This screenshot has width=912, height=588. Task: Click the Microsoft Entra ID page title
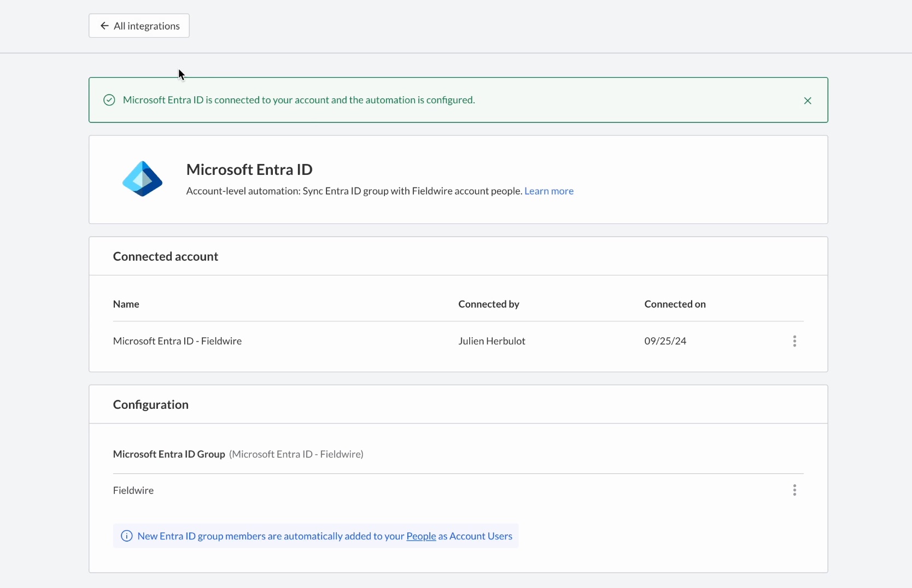249,169
